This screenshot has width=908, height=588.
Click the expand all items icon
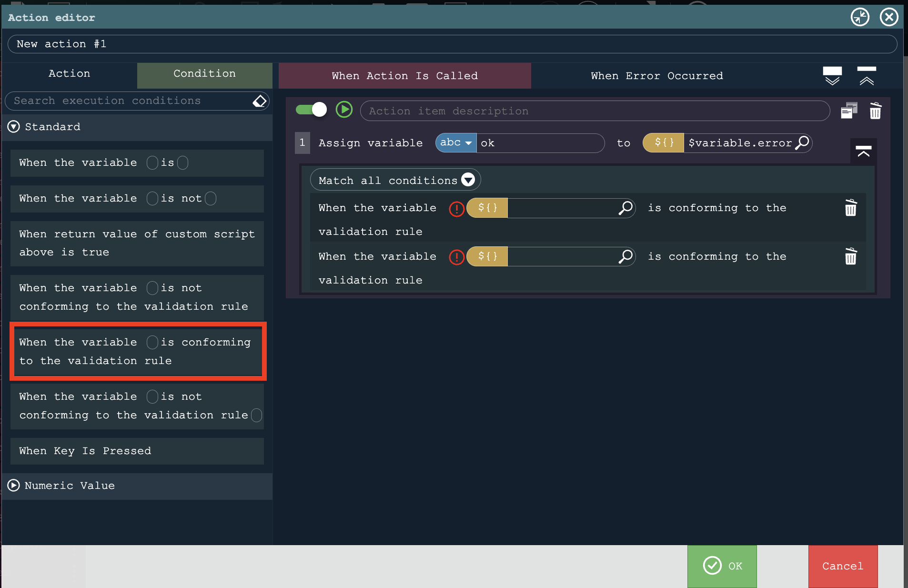pos(832,76)
